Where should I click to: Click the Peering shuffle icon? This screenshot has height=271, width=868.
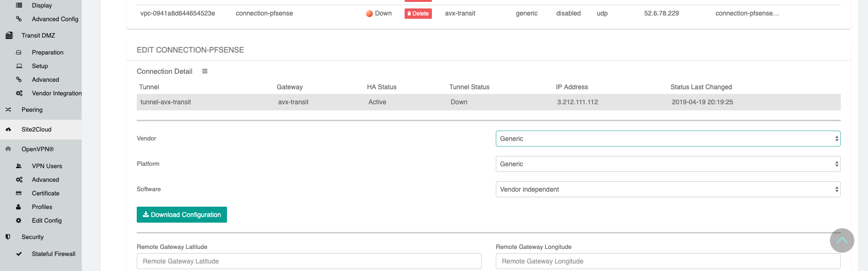coord(8,110)
